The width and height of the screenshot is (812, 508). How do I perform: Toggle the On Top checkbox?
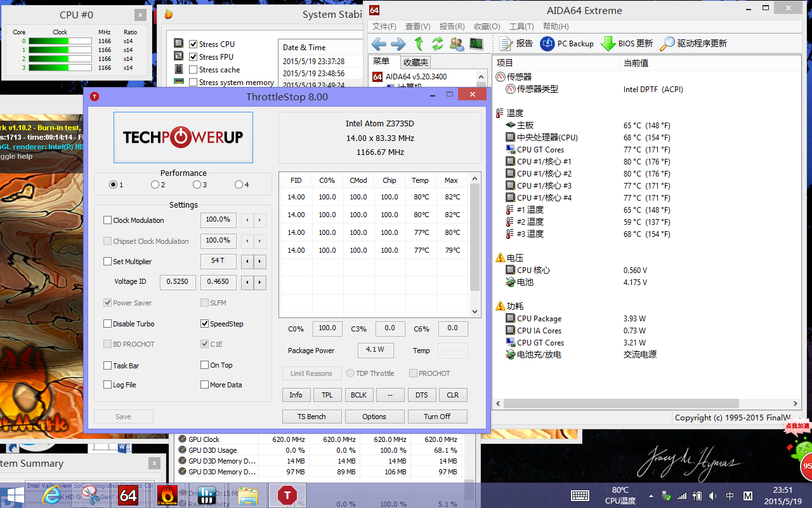pyautogui.click(x=204, y=365)
